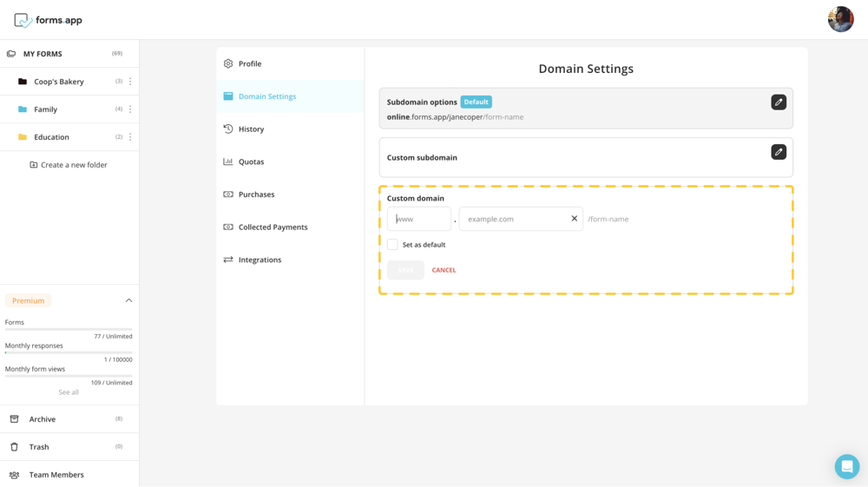Click the forms.app logo
This screenshot has height=487, width=868.
[49, 20]
